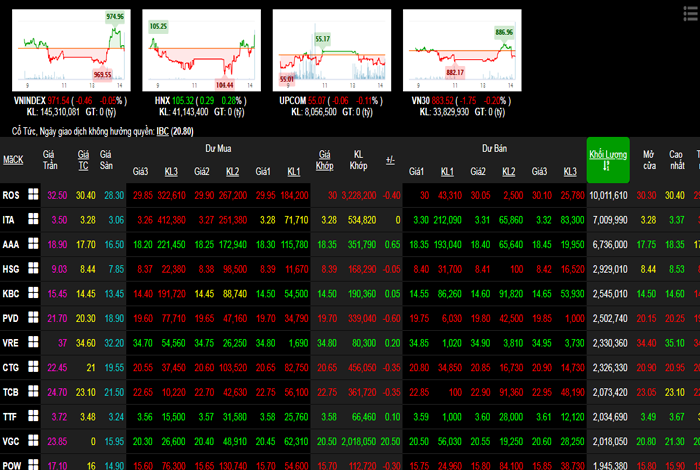The image size is (700, 470).
Task: Open grid icon next to HSG
Action: 33,268
